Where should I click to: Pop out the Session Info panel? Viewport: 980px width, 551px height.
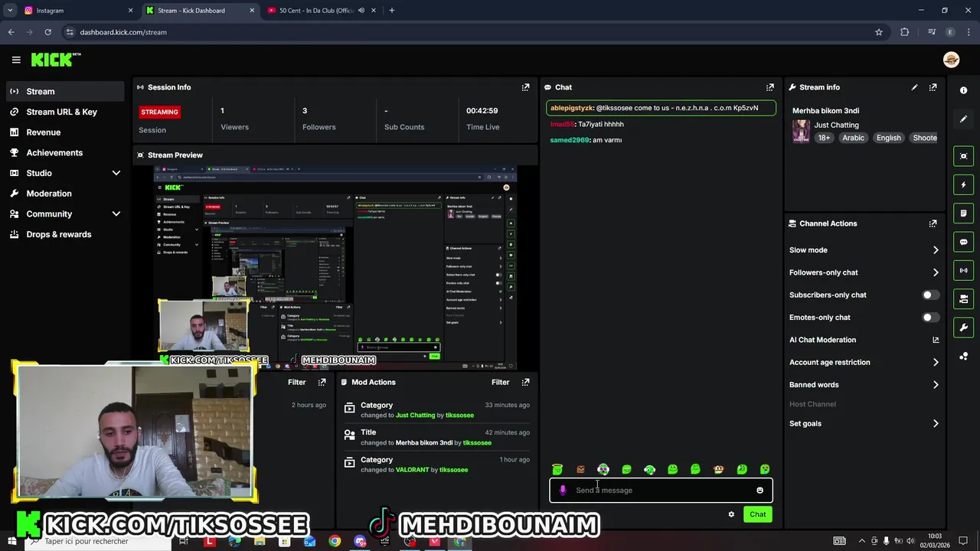tap(525, 87)
